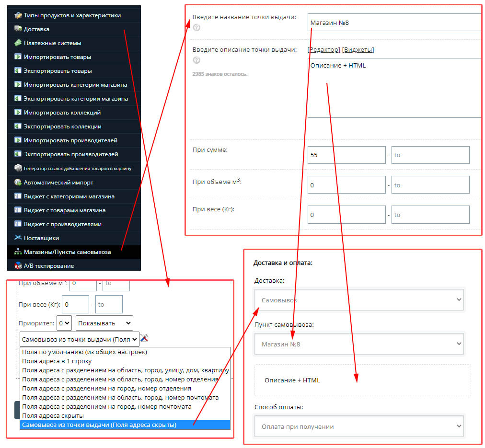Click the Магазины/Пункты самовывоза icon
This screenshot has width=485, height=448.
[x=18, y=252]
